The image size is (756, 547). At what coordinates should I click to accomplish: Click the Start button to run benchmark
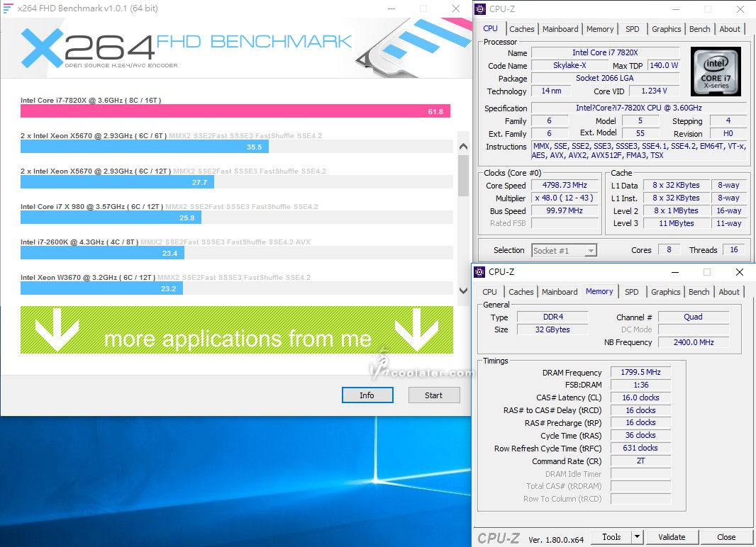pos(434,395)
